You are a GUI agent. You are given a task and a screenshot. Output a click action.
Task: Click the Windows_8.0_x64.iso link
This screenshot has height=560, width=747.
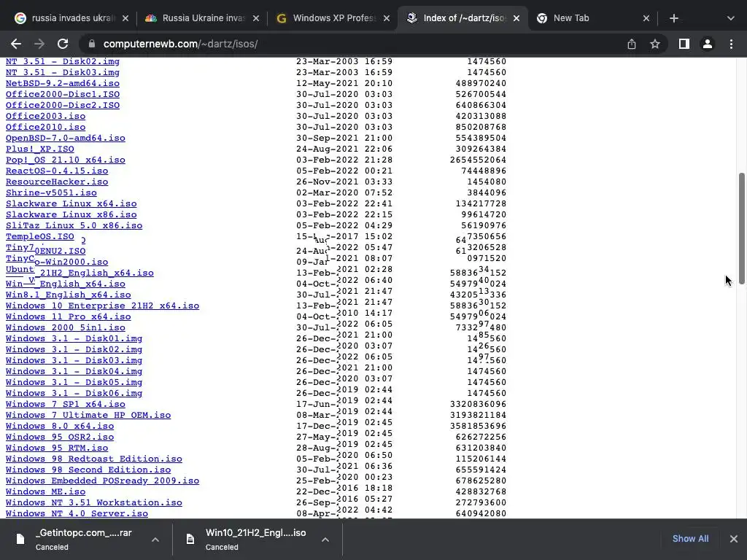point(60,426)
